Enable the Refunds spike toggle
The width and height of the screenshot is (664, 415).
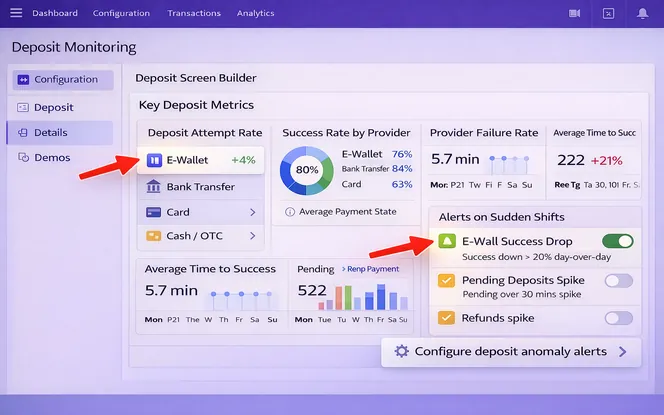(619, 318)
